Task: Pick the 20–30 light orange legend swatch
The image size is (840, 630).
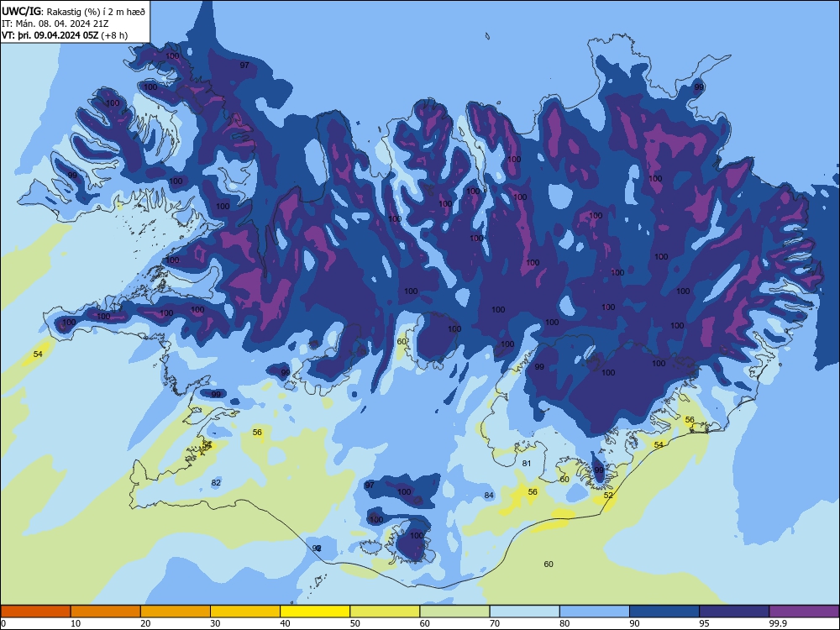Action: click(x=176, y=612)
